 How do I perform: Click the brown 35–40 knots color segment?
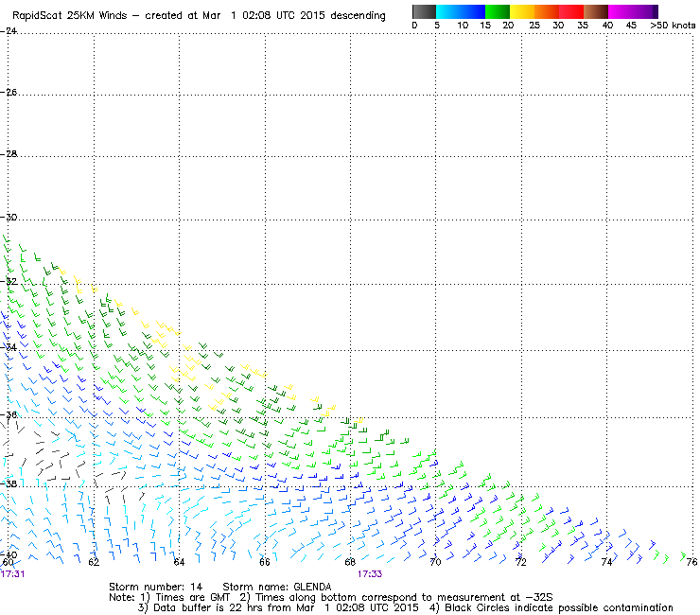[596, 11]
